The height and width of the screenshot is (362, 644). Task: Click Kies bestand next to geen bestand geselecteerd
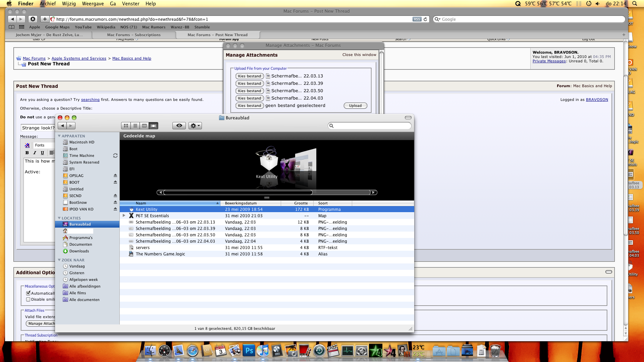(x=250, y=106)
